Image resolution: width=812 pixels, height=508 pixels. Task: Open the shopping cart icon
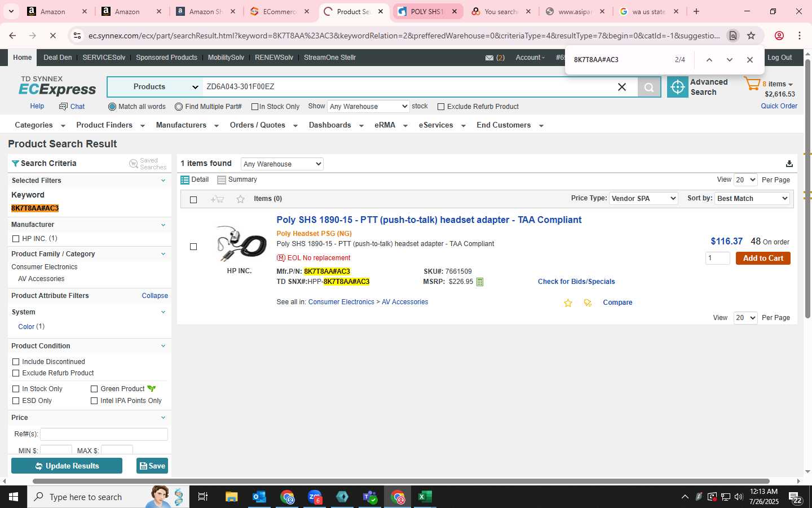tap(752, 84)
